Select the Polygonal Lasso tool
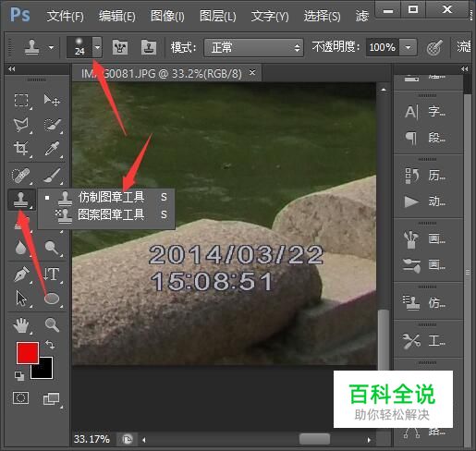 tap(21, 125)
